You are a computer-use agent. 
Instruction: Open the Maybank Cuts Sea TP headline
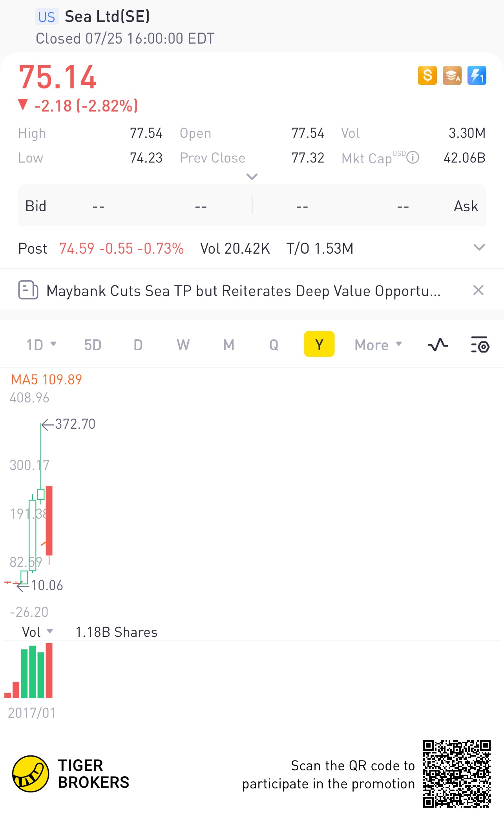(243, 291)
